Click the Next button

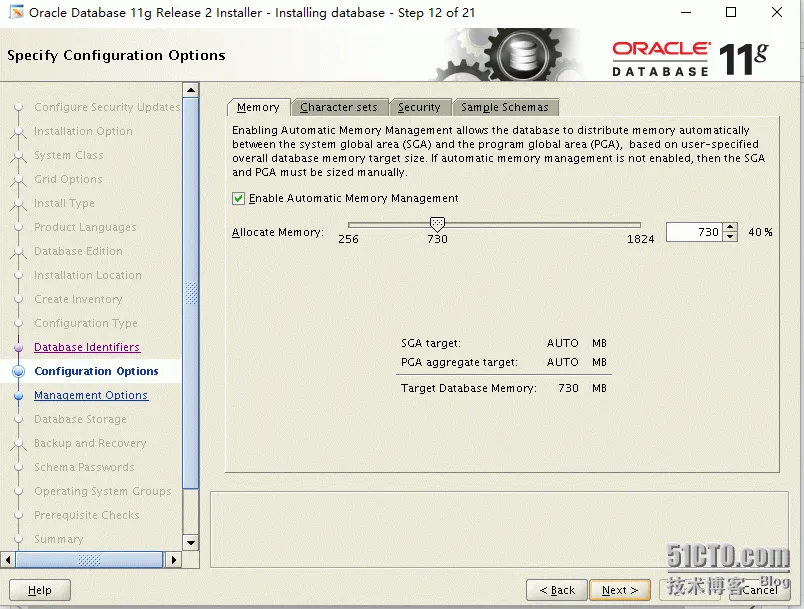tap(620, 590)
